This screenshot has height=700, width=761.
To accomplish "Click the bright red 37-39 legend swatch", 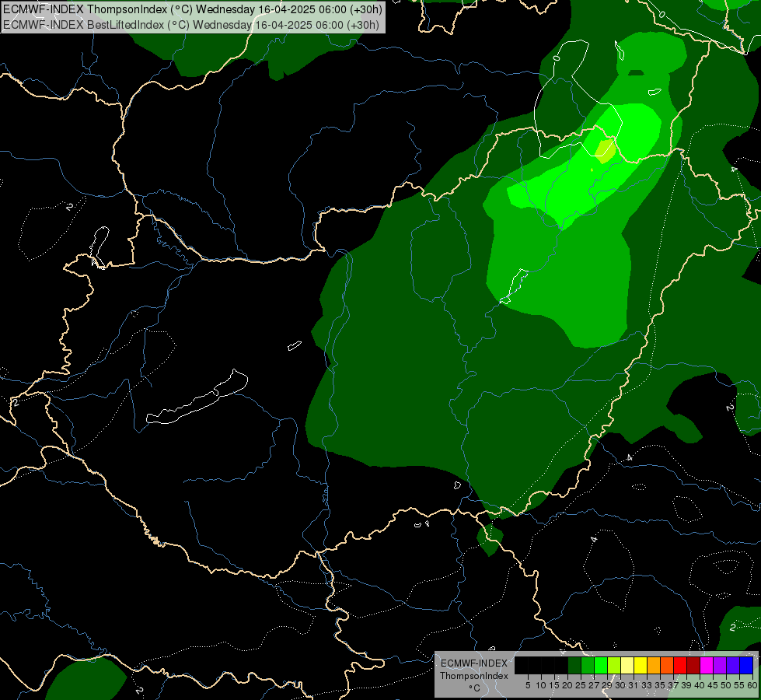I will (680, 665).
